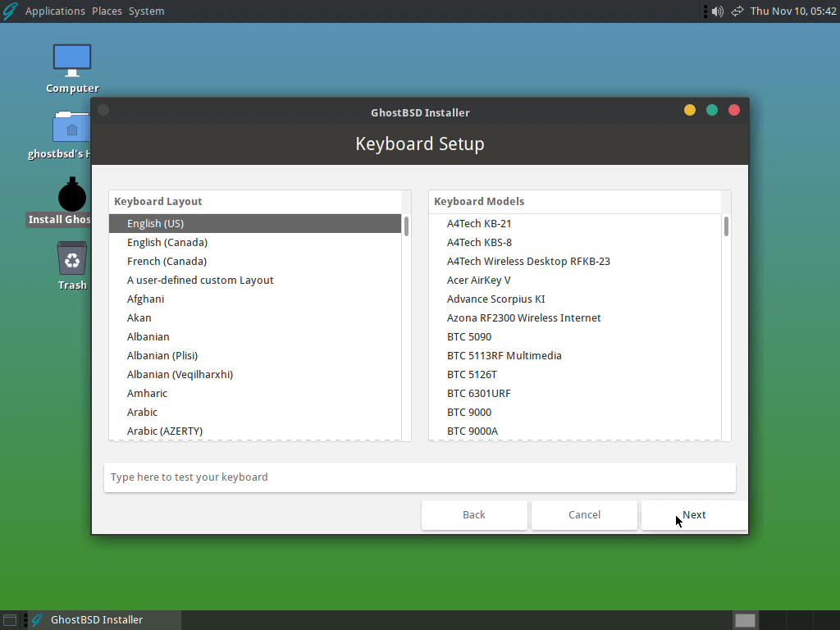840x630 pixels.
Task: Click the GhostBSD logo in the top panel
Action: pyautogui.click(x=10, y=11)
